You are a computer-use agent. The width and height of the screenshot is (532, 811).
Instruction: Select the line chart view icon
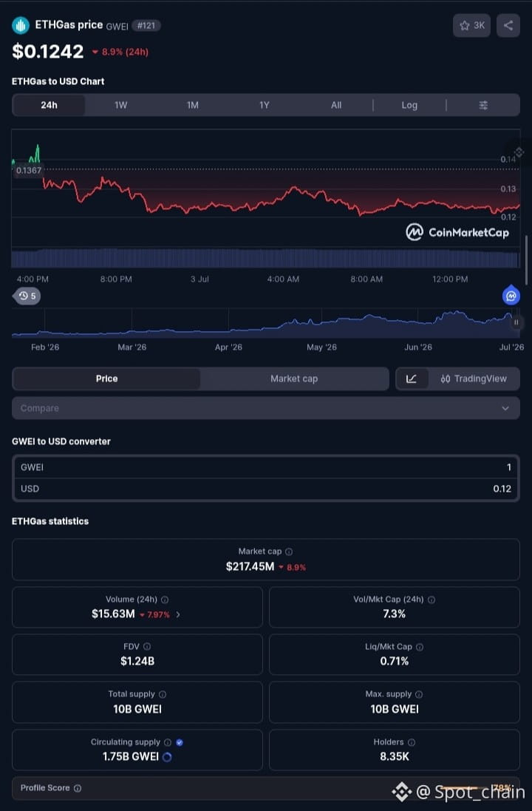(412, 379)
